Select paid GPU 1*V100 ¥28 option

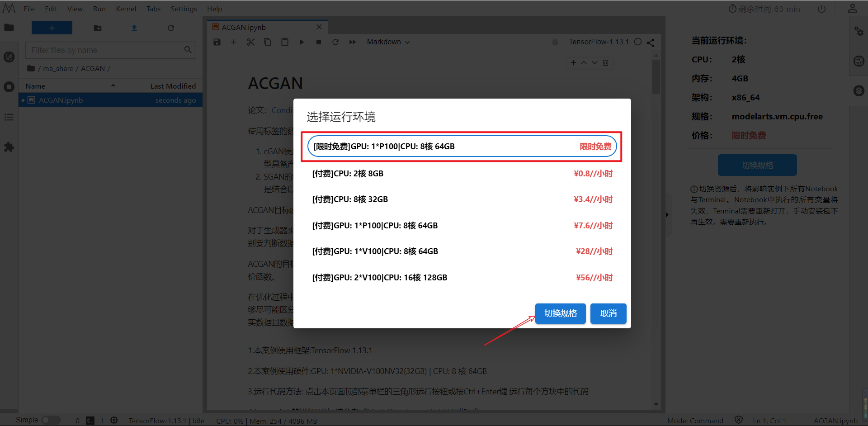tap(462, 251)
